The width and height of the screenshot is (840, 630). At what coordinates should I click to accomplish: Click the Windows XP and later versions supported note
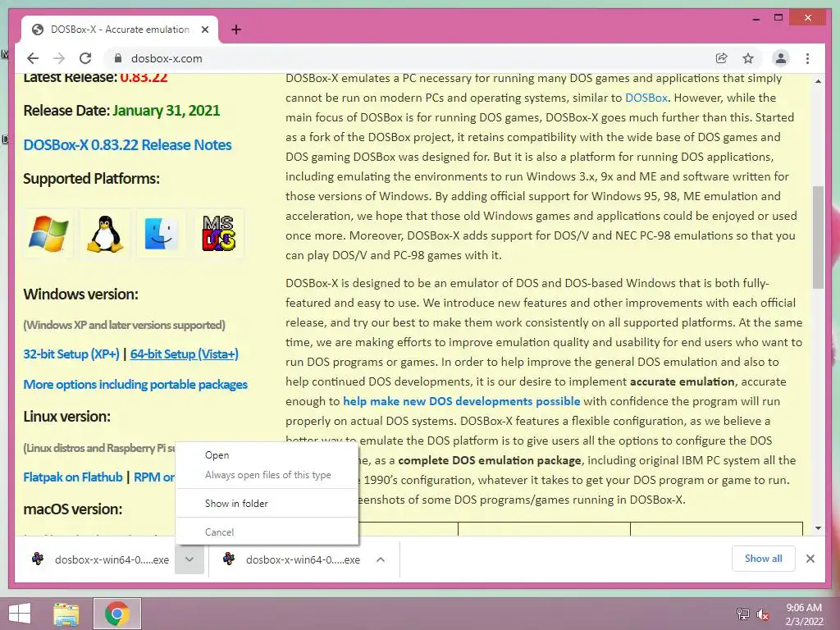pos(125,325)
